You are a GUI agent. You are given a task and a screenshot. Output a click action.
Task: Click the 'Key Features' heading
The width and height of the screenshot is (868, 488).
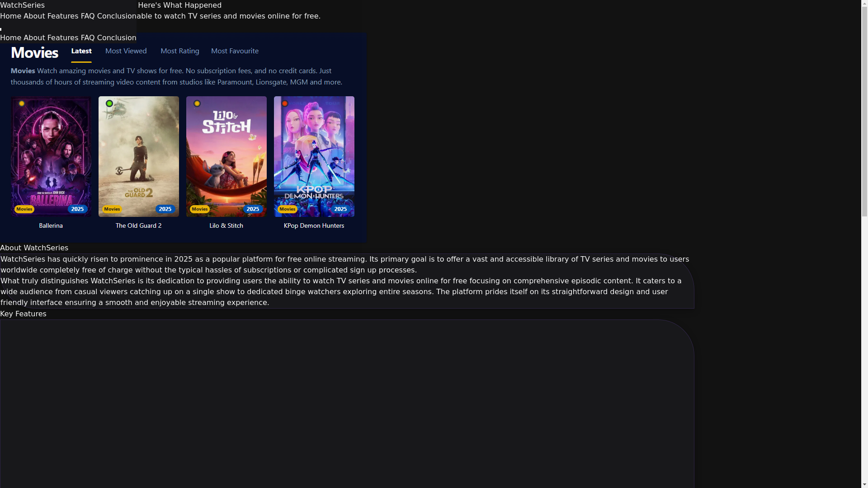coord(23,314)
